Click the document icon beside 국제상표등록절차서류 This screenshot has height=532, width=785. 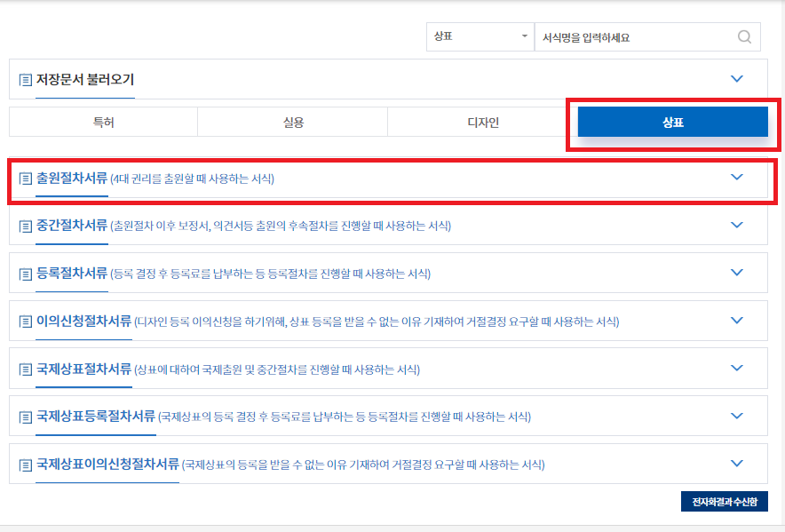coord(25,417)
